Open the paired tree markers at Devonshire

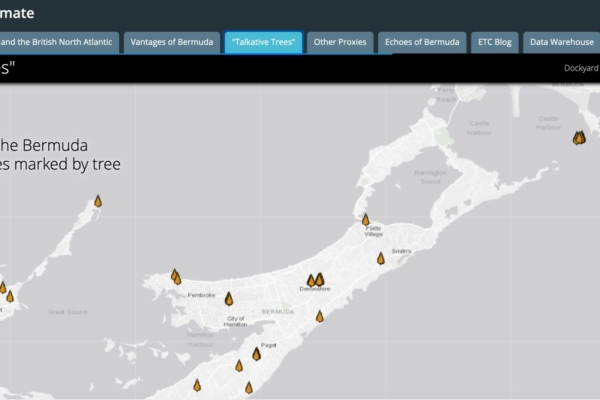pyautogui.click(x=315, y=280)
